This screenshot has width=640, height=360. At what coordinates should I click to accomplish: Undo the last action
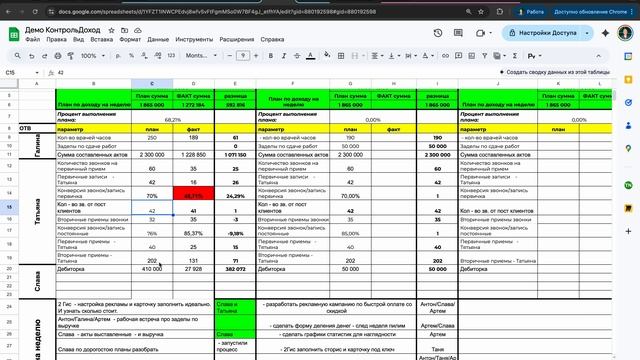pos(31,56)
